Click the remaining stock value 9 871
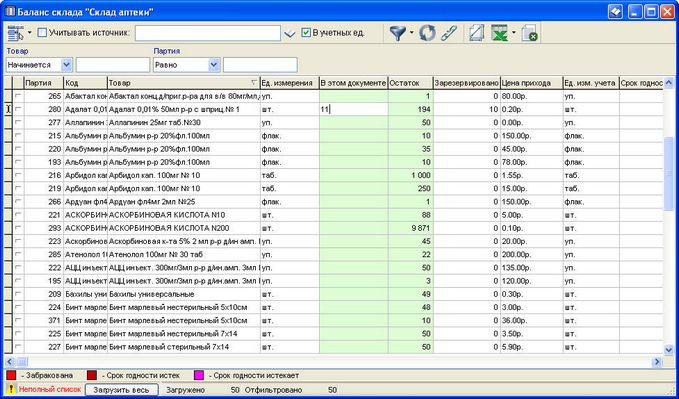 click(411, 228)
